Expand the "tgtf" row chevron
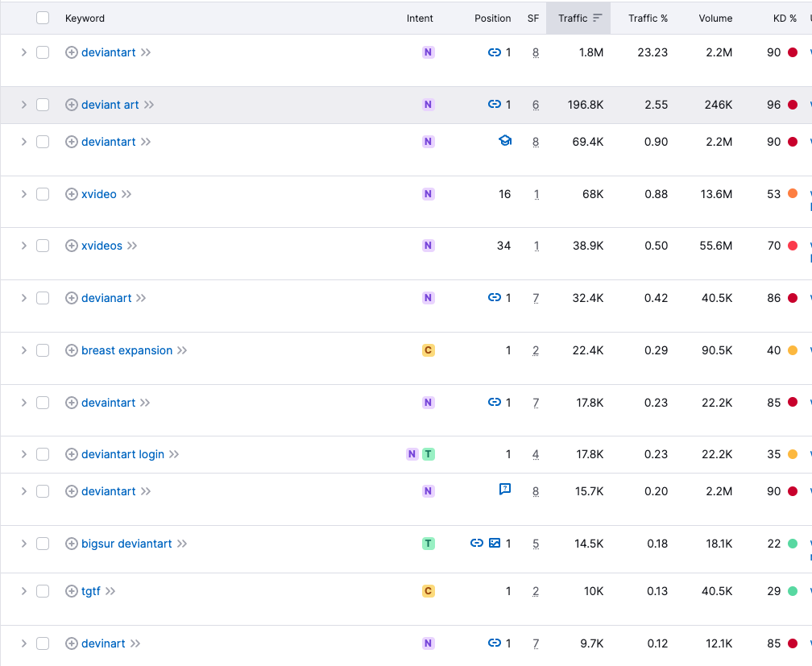The width and height of the screenshot is (812, 666). [x=24, y=591]
